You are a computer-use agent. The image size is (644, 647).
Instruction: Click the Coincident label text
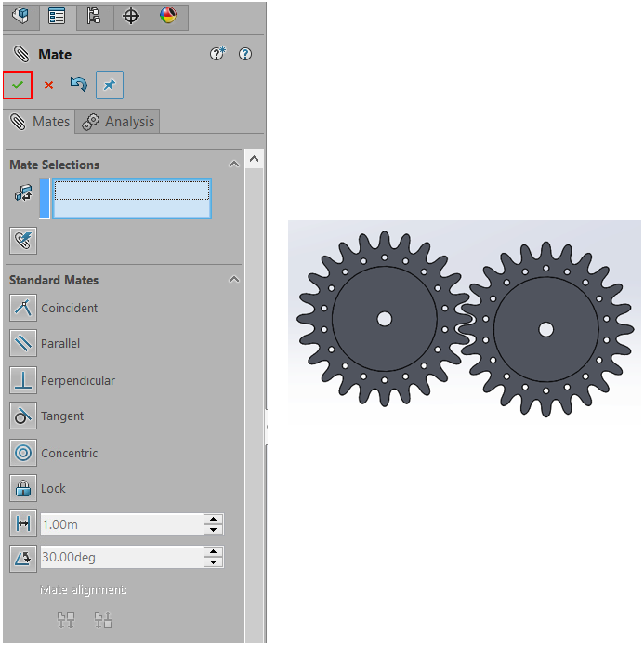click(70, 309)
